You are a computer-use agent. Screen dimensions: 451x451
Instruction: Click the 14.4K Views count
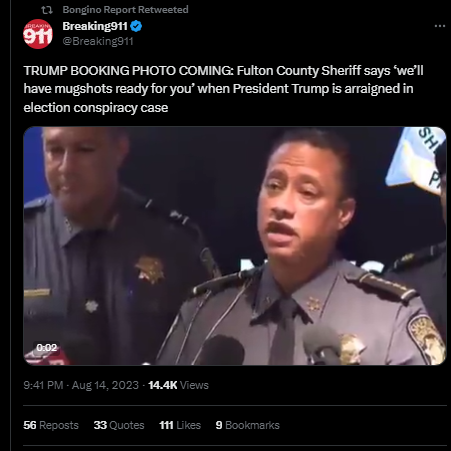(178, 385)
